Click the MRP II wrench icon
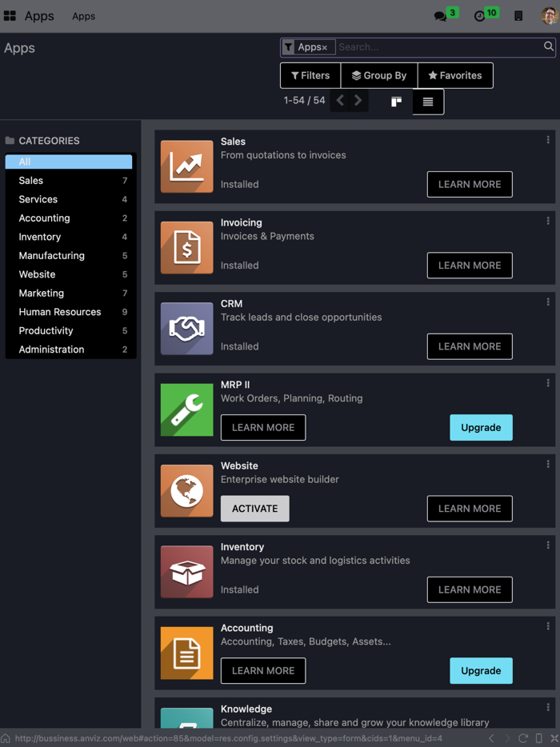 pyautogui.click(x=187, y=409)
